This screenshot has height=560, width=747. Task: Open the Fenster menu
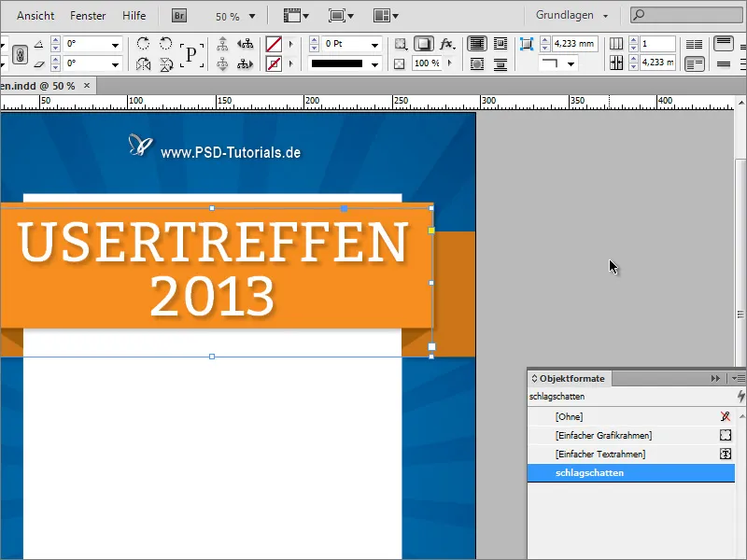88,15
